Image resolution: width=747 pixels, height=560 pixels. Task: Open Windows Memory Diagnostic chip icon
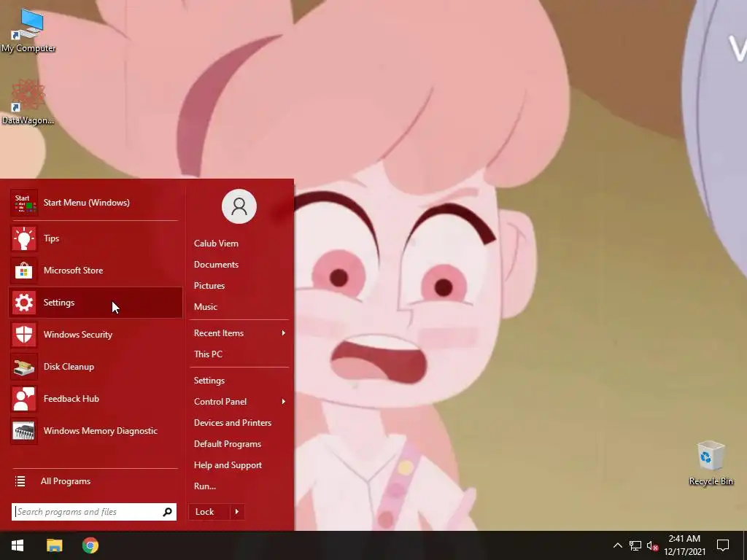point(23,431)
